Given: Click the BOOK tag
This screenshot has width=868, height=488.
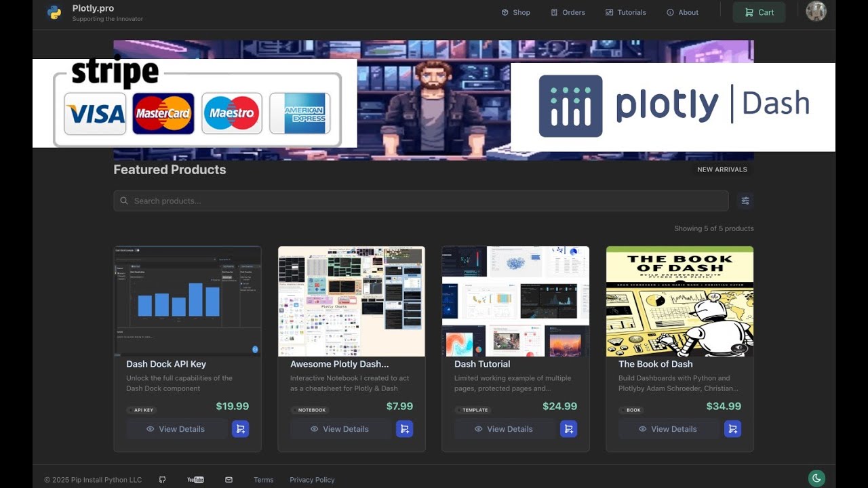Looking at the screenshot, I should 631,410.
